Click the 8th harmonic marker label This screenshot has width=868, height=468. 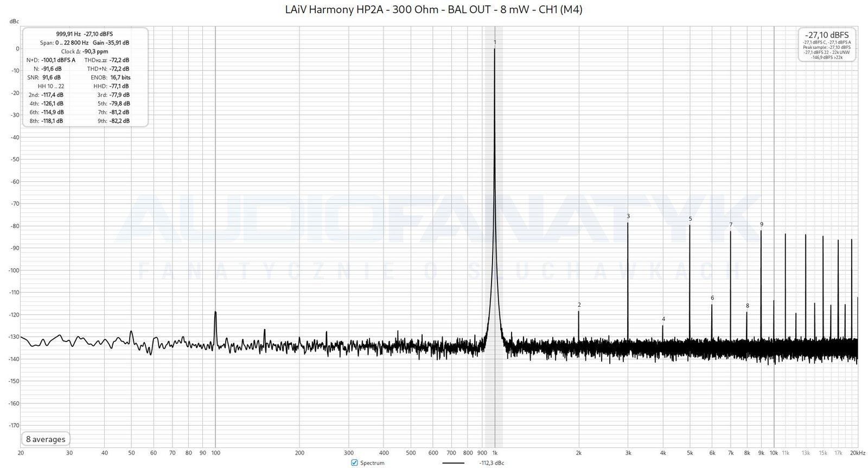point(747,306)
